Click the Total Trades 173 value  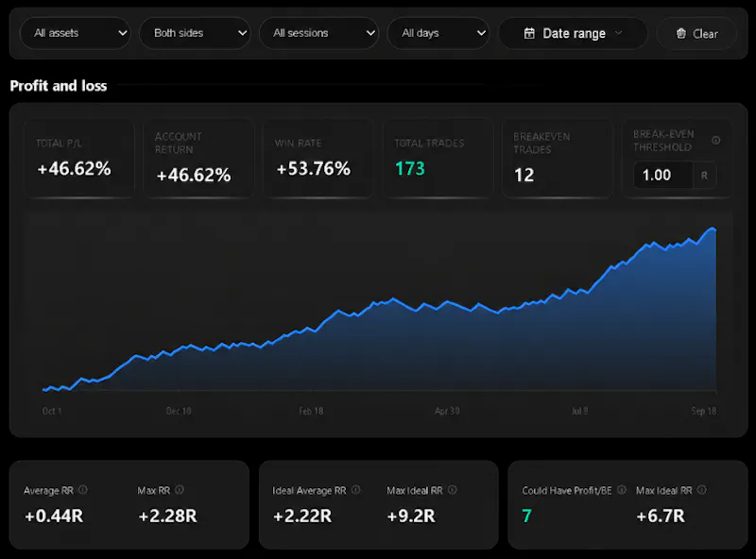pos(410,169)
